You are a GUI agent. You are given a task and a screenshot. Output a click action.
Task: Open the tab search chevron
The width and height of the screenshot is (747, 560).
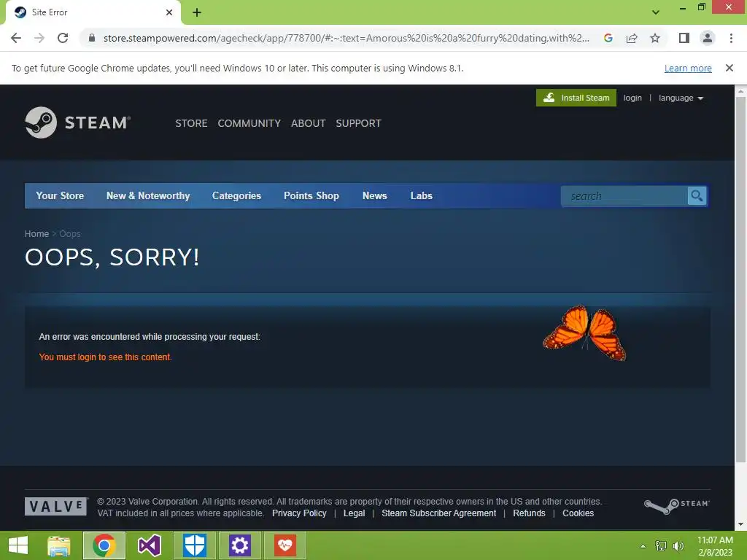(656, 12)
